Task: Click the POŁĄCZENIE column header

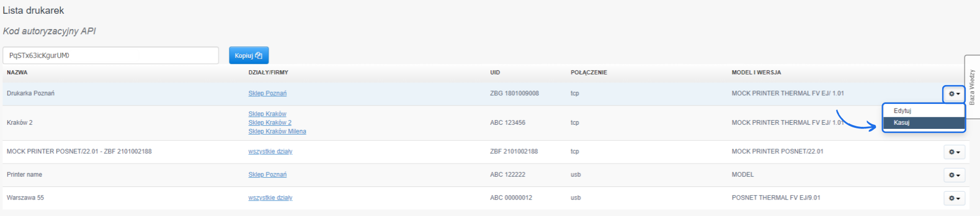Action: click(x=589, y=72)
